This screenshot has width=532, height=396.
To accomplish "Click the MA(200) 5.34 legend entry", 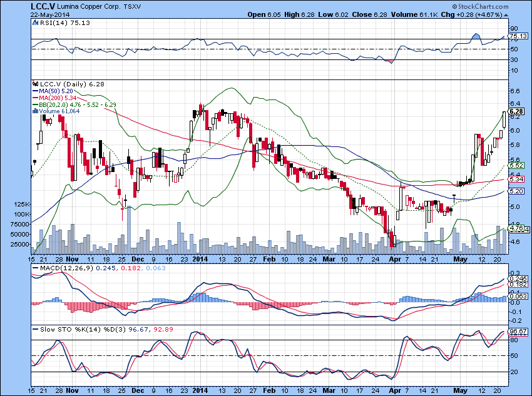I will (58, 98).
